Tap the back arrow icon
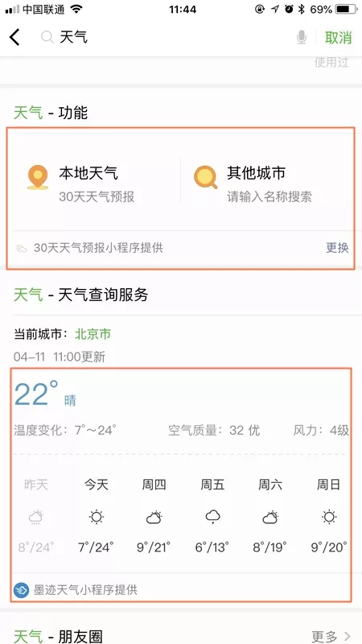Screen dimensions: 362x644 coord(14,37)
